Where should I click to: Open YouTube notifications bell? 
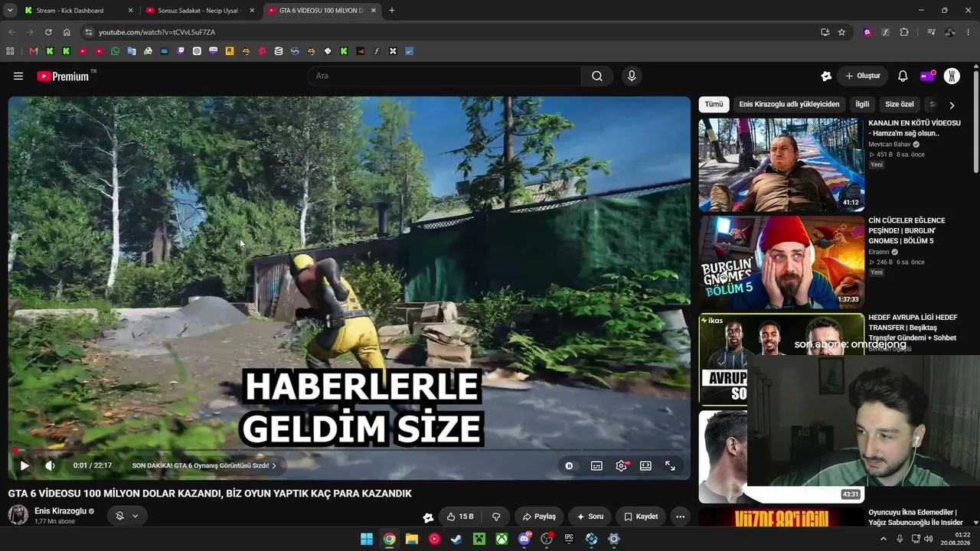tap(903, 76)
